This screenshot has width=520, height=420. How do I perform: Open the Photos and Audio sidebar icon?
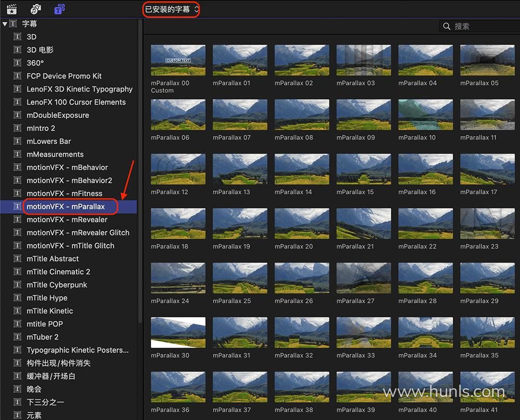(35, 9)
